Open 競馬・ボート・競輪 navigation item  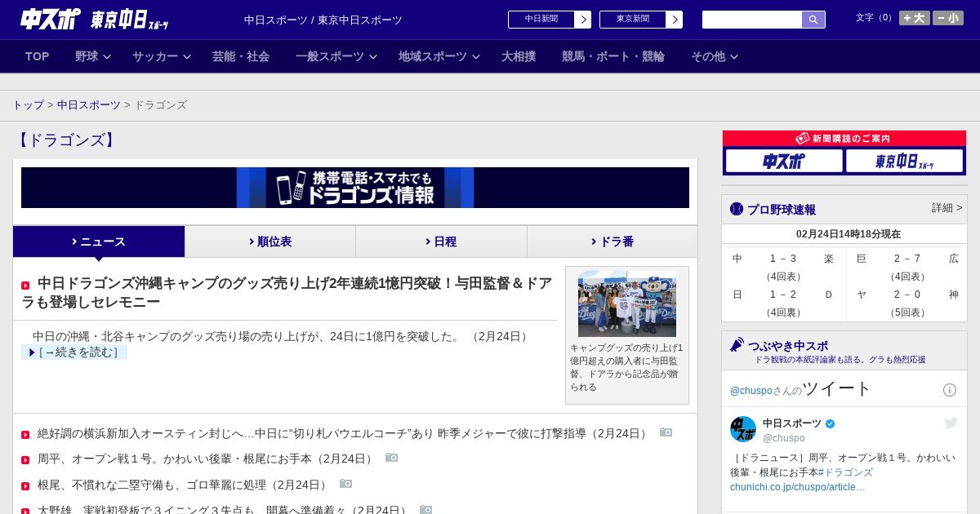613,56
